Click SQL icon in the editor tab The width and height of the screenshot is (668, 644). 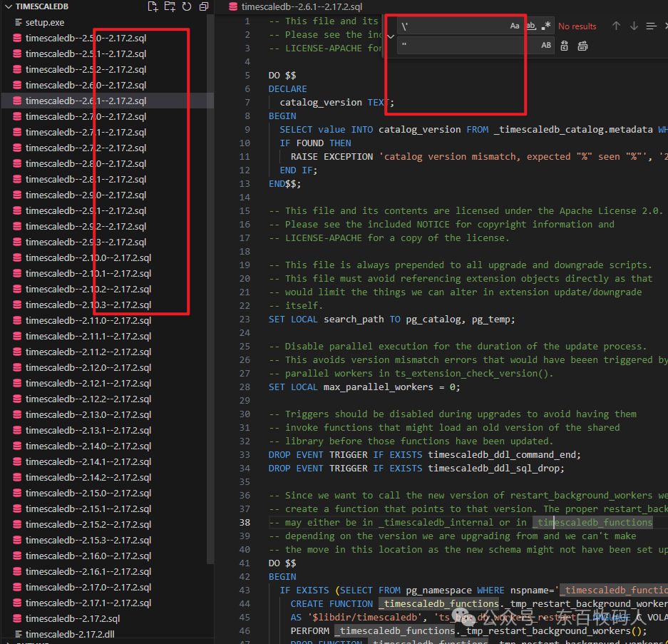click(232, 7)
